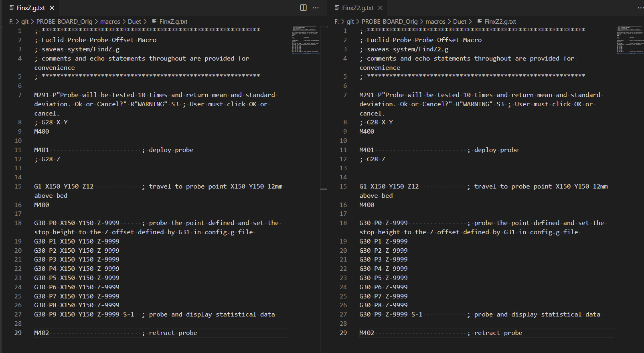644x353 pixels.
Task: Click '; G28 X Y' line in left editor
Action: point(51,122)
